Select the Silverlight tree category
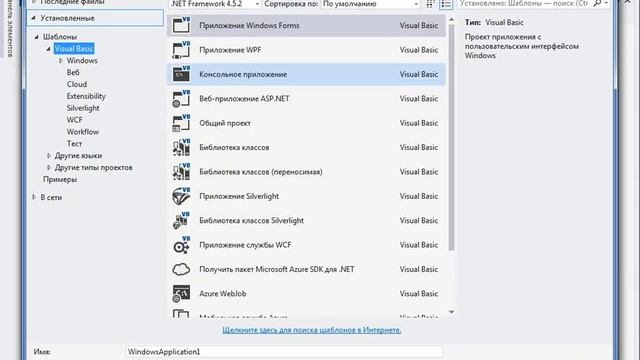 pos(83,108)
